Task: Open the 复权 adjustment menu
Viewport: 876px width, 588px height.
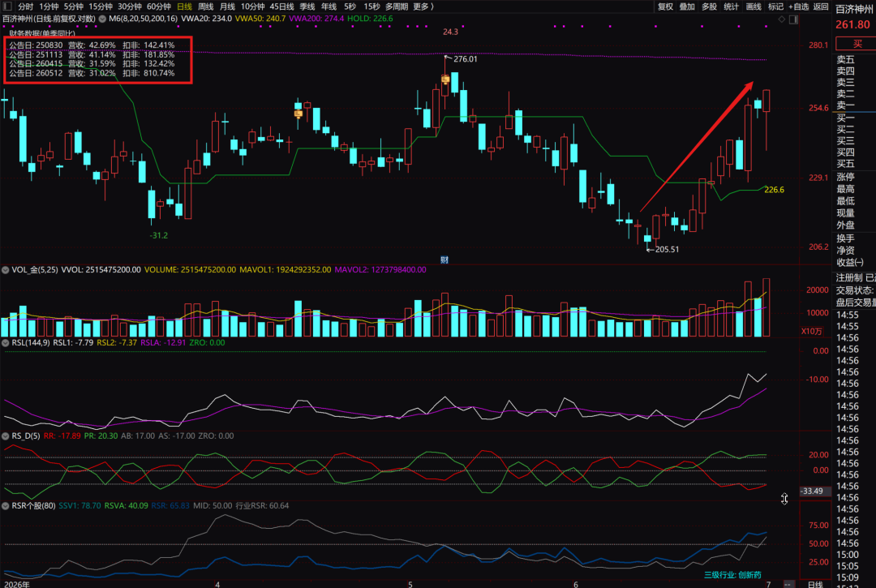Action: (665, 6)
